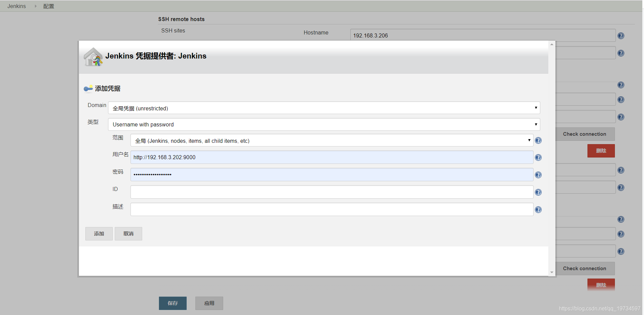The width and height of the screenshot is (644, 315).
Task: Click the Jenkins credentials provider house icon
Action: point(93,57)
